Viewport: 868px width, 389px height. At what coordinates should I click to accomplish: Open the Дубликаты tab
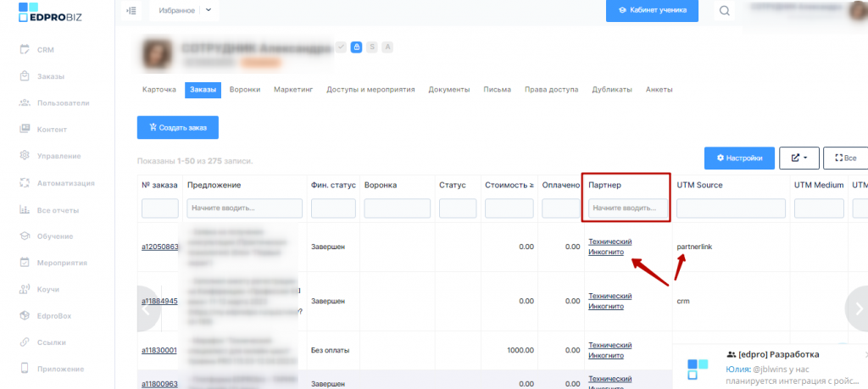[x=612, y=90]
